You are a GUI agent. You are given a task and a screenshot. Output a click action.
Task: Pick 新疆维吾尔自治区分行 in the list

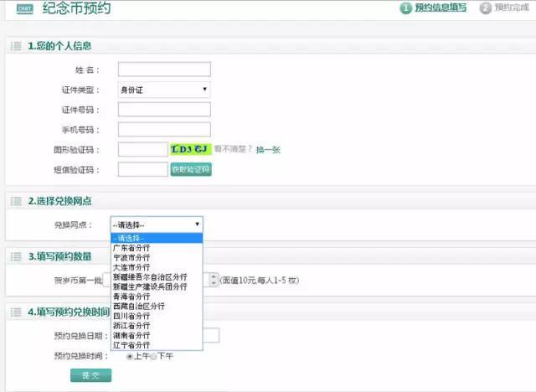coord(150,276)
